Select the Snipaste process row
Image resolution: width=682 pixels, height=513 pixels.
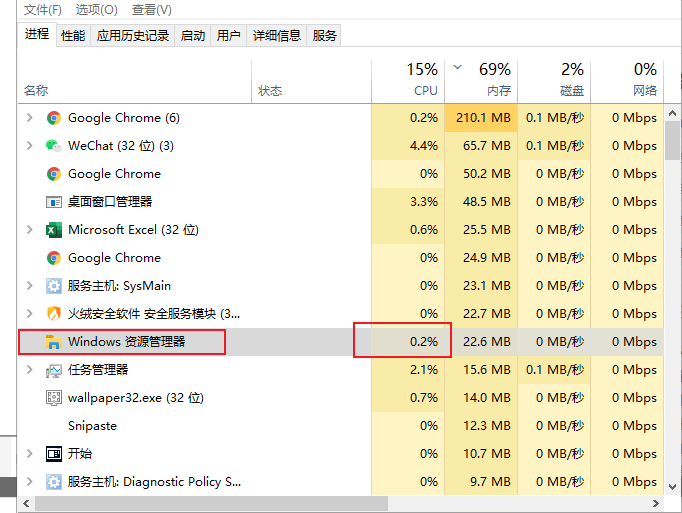[x=341, y=426]
